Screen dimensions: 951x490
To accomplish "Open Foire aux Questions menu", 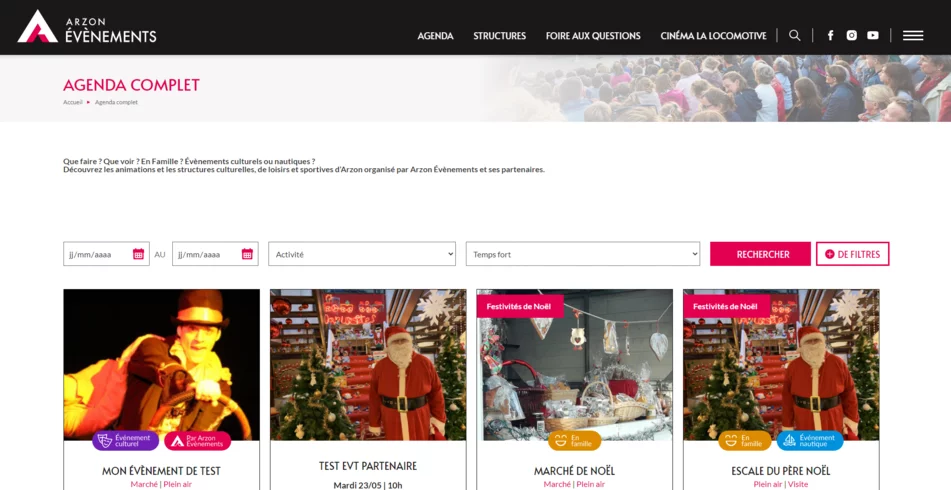I will pyautogui.click(x=593, y=36).
